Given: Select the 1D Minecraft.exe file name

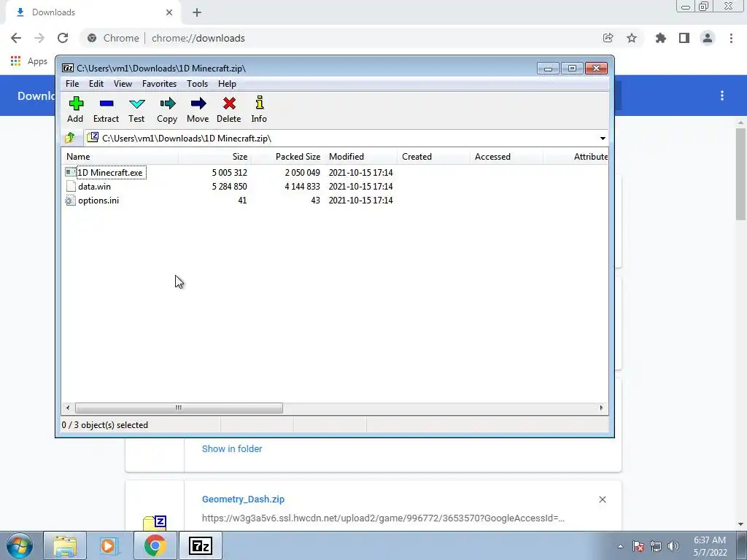Looking at the screenshot, I should coord(110,173).
